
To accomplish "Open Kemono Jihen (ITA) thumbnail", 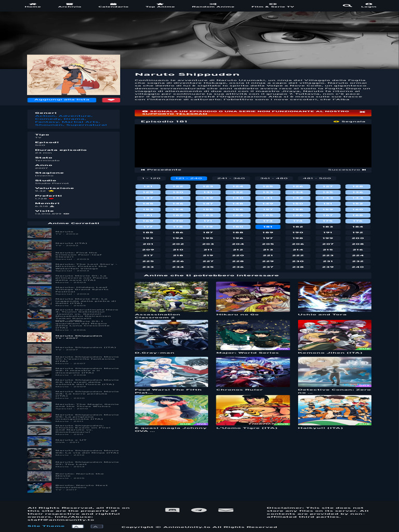I will 335,335.
